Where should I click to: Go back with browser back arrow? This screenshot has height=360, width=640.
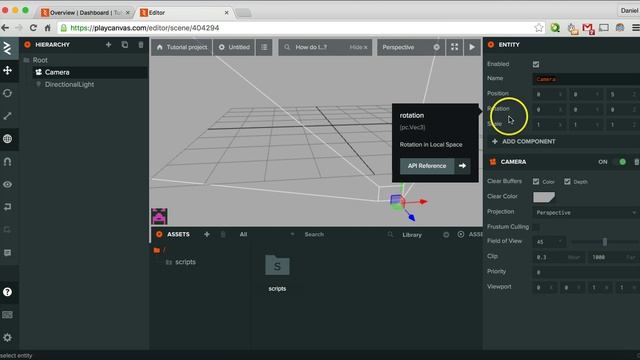click(x=5, y=28)
